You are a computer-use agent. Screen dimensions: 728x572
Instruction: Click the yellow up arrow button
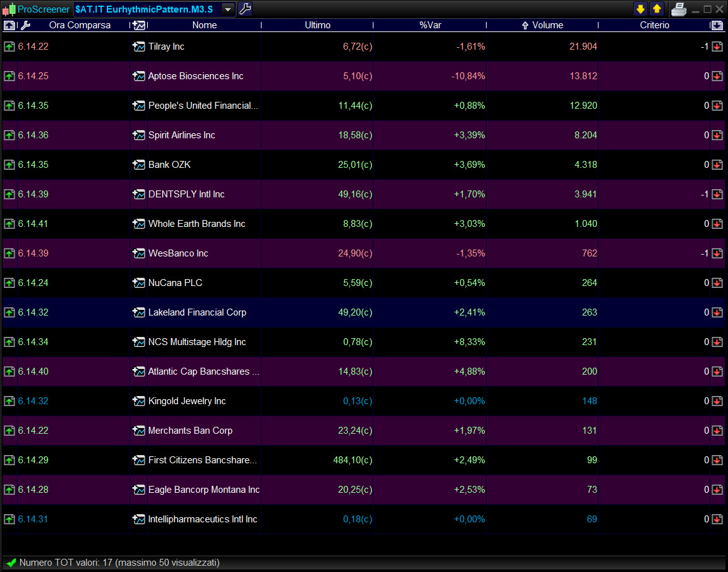point(656,9)
